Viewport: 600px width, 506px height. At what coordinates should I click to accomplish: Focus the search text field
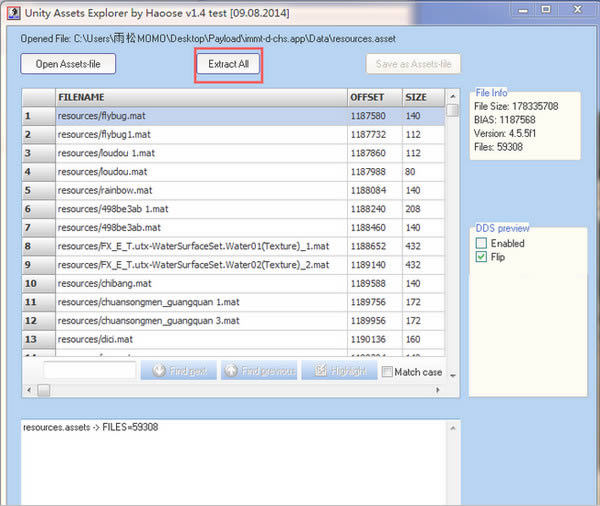click(x=90, y=371)
